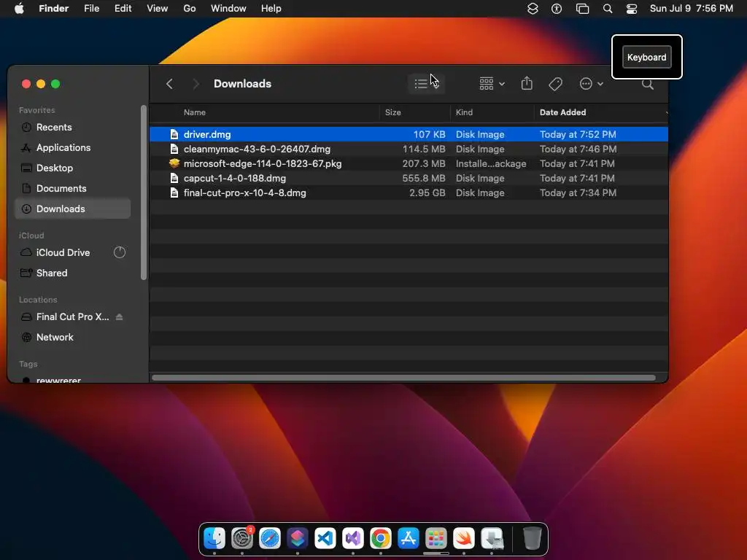This screenshot has width=747, height=560.
Task: Select microsoft-edge-114-0-1823-67.pkg
Action: [409, 164]
